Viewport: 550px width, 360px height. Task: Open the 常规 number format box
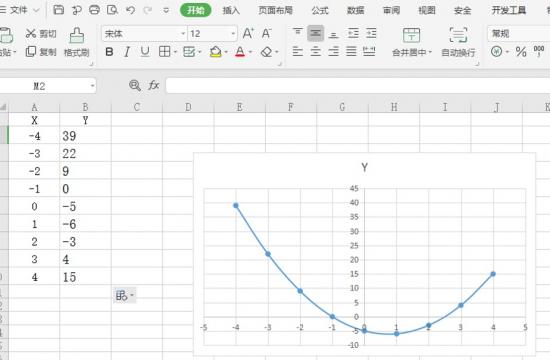(x=519, y=34)
